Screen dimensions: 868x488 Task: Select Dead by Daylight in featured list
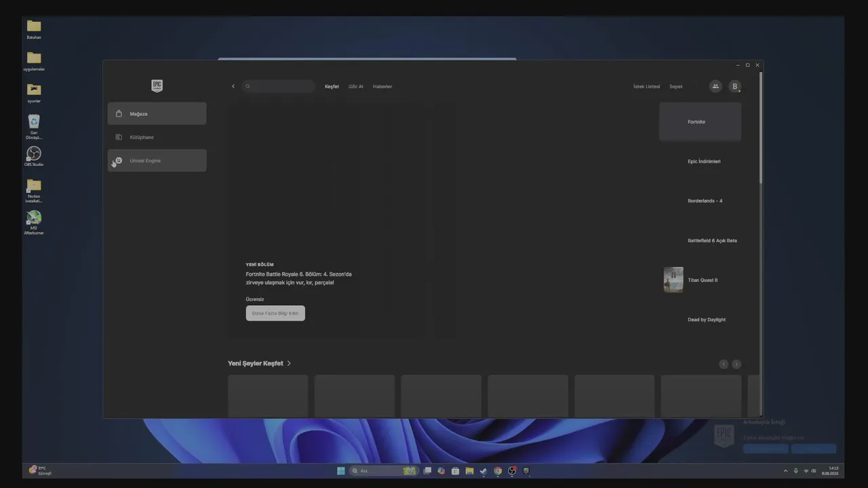click(701, 320)
